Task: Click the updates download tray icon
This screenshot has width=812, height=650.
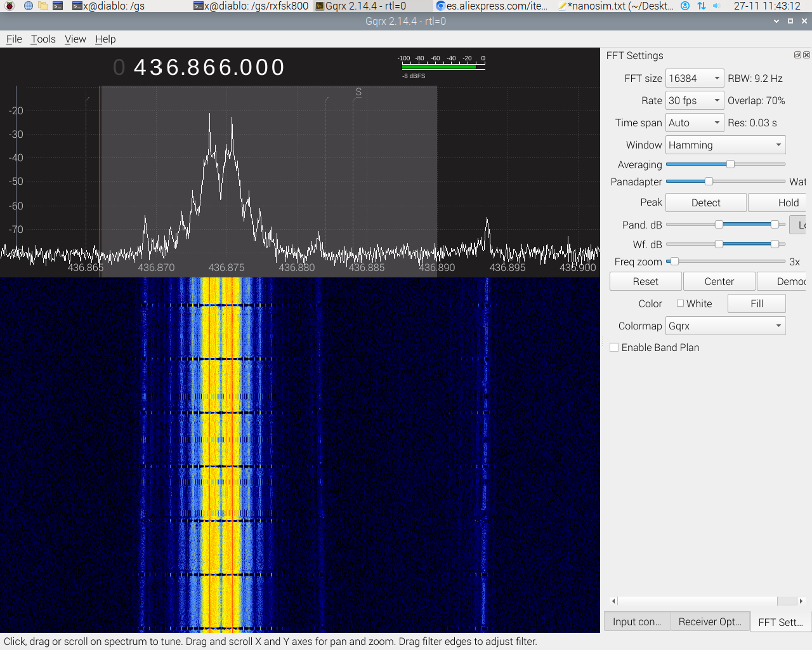Action: pos(685,6)
